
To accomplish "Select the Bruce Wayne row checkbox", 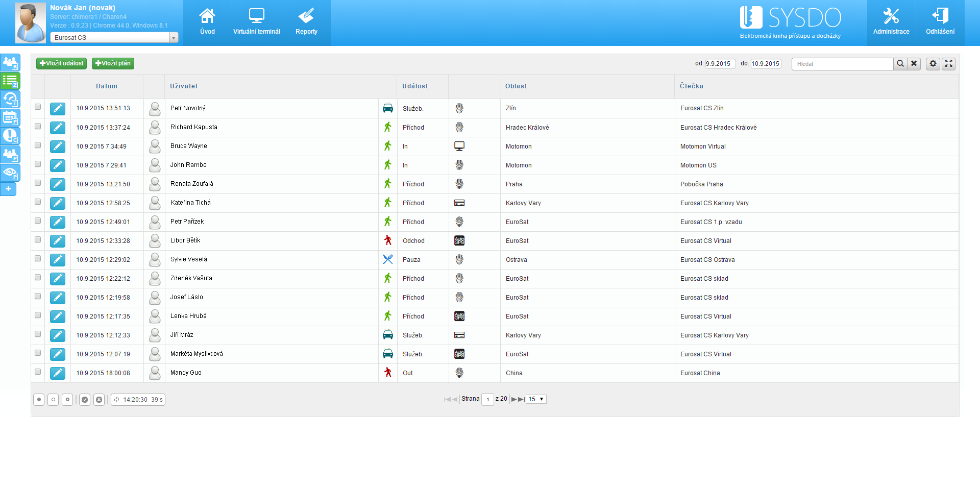I will tap(38, 145).
